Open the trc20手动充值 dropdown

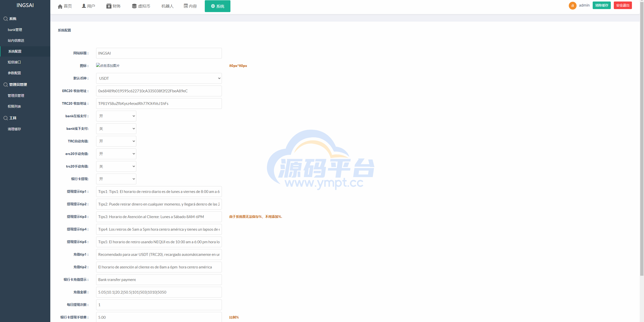(x=116, y=166)
